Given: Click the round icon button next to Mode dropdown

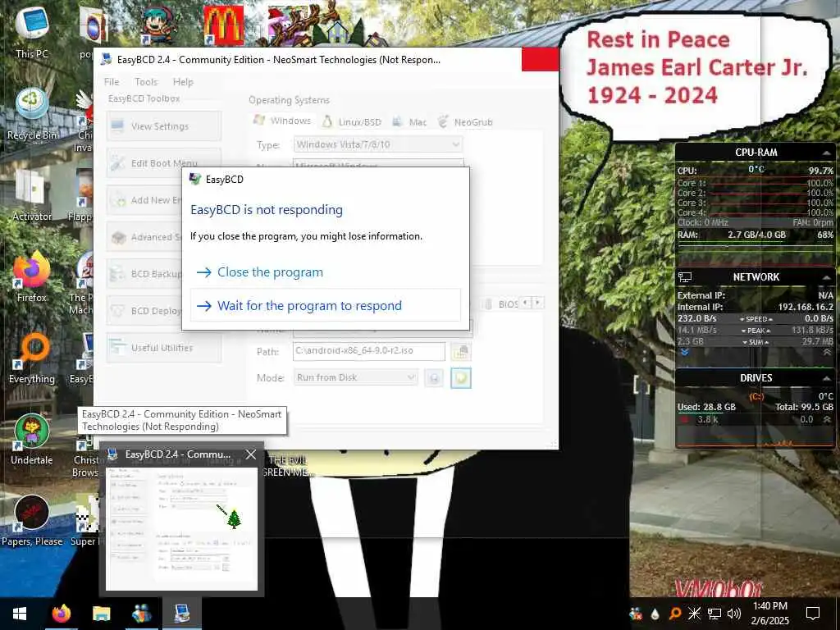Looking at the screenshot, I should (434, 377).
